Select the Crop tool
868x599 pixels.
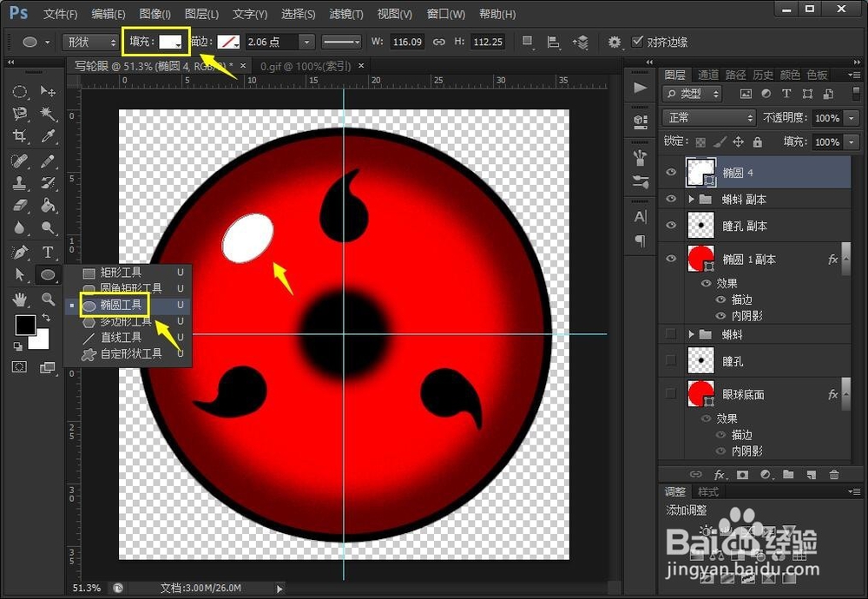point(20,136)
